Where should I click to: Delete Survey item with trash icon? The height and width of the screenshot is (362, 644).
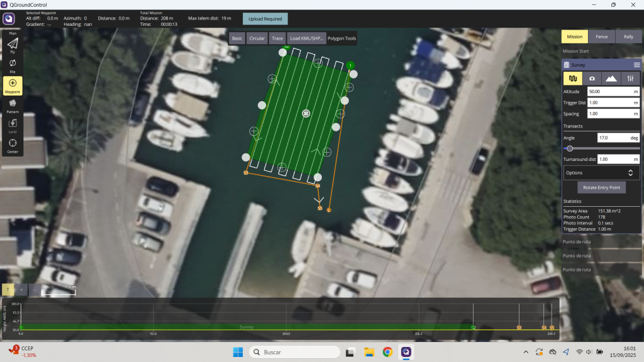[x=567, y=65]
